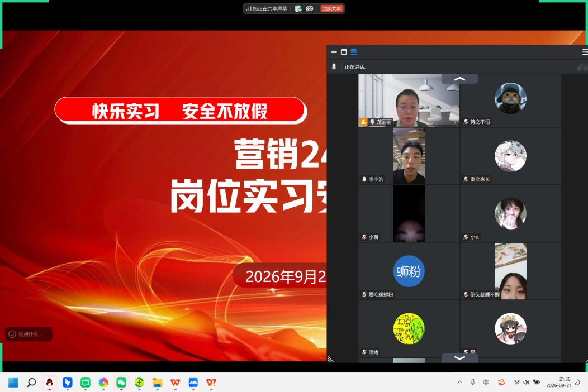The image size is (588, 392).
Task: Click the yellow-green avatar of 泪绪
Action: click(409, 329)
